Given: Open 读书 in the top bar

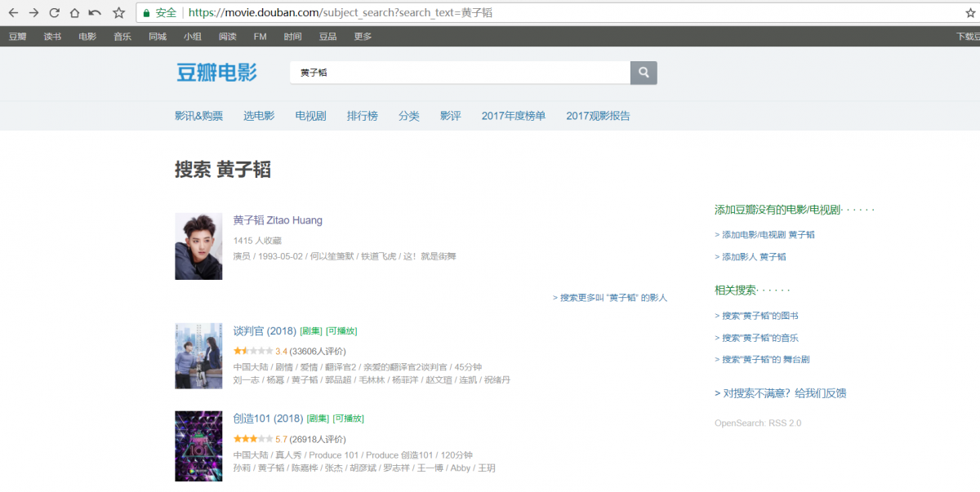Looking at the screenshot, I should [x=52, y=37].
